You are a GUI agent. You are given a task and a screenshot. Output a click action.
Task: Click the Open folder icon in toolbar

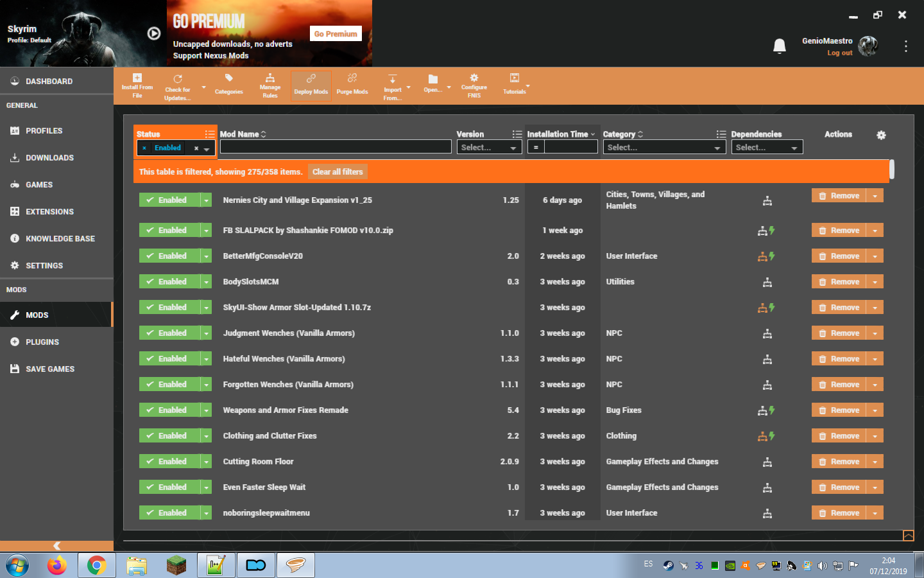click(x=433, y=79)
